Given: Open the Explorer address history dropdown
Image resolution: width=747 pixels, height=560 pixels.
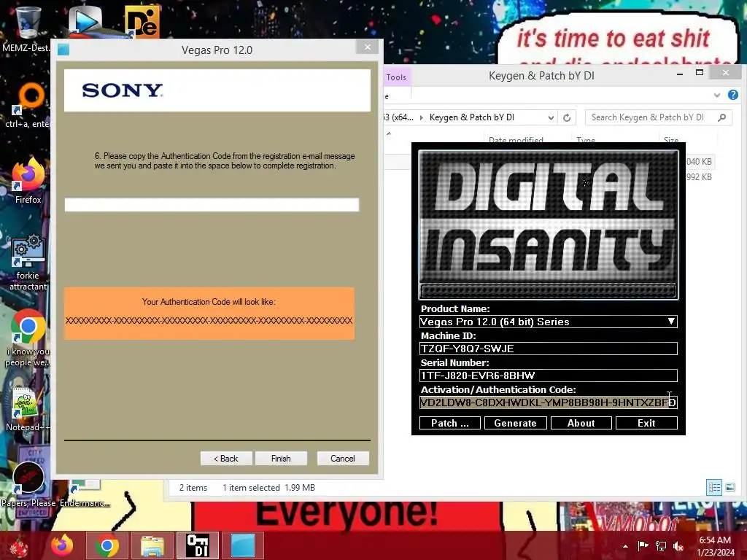Looking at the screenshot, I should pos(551,117).
